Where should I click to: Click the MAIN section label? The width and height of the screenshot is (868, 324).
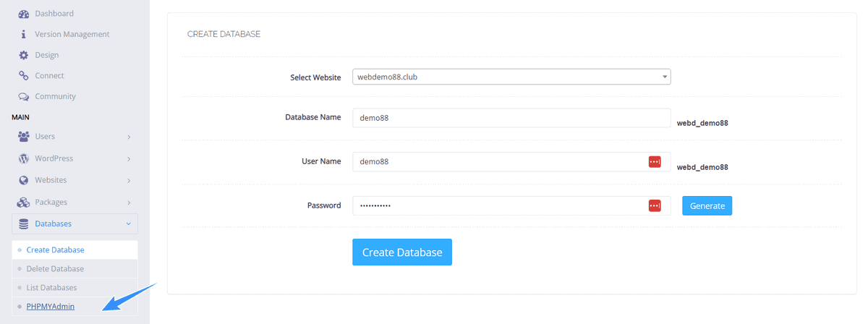click(20, 116)
